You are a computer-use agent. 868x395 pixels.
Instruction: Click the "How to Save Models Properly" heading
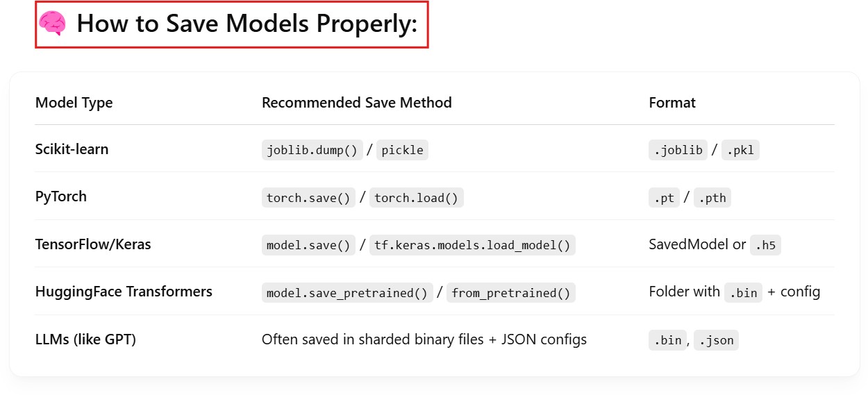tap(247, 24)
